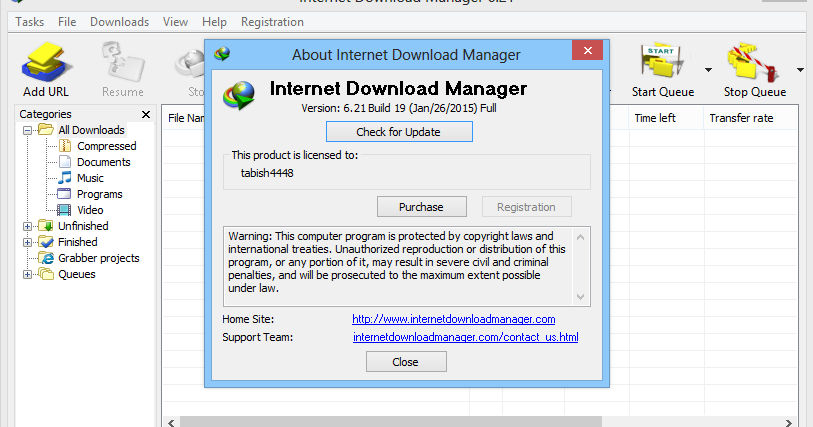Open the internetdownloadmanager.com home site link
The image size is (813, 427).
pyautogui.click(x=454, y=319)
